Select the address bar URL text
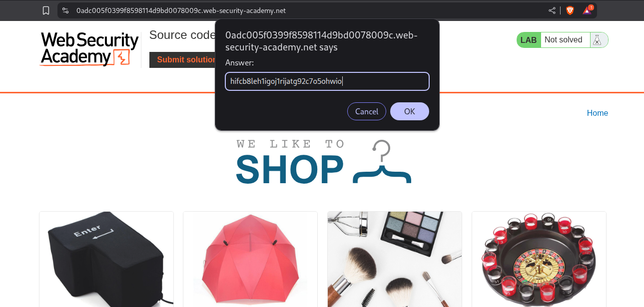This screenshot has height=307, width=644. (x=181, y=10)
